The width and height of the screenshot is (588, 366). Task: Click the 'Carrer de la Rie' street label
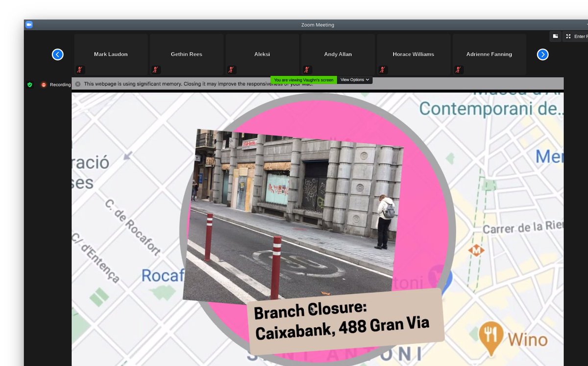(522, 228)
